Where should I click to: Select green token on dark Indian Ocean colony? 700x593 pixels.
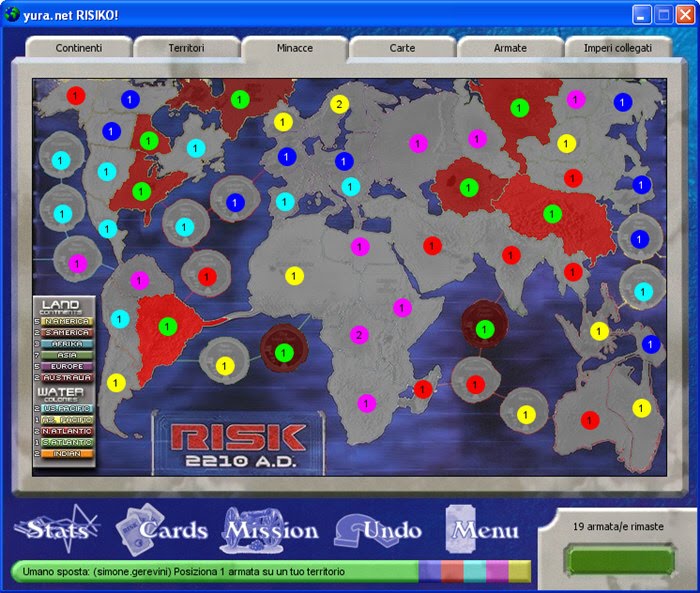pyautogui.click(x=484, y=330)
